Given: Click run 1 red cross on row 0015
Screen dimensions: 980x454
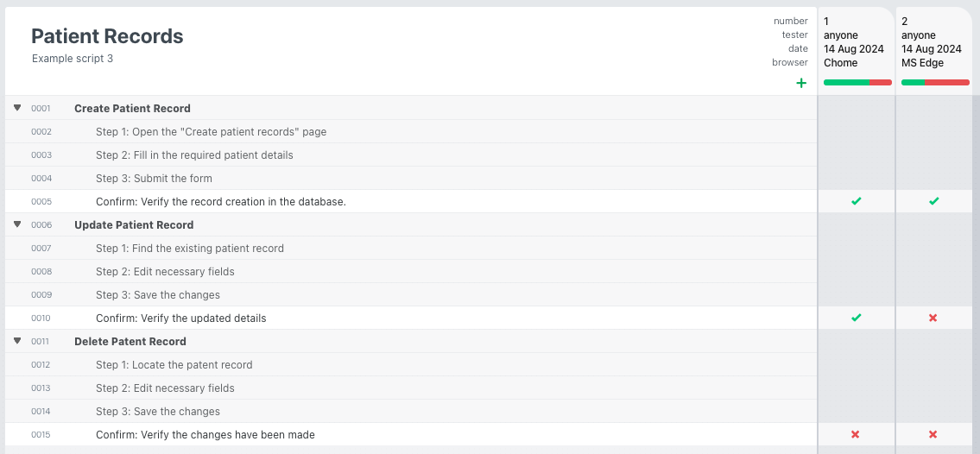Looking at the screenshot, I should 856,434.
